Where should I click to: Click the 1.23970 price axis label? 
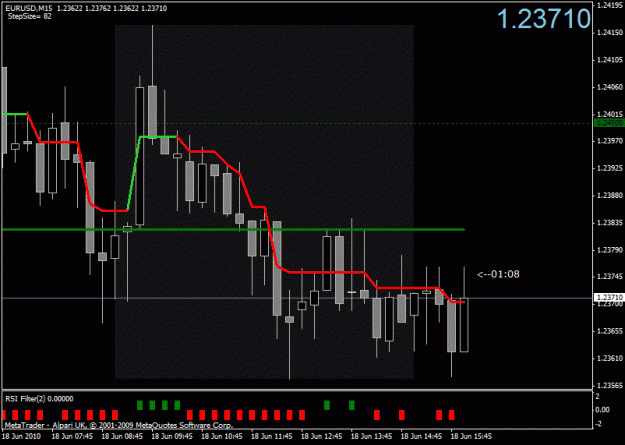click(608, 141)
